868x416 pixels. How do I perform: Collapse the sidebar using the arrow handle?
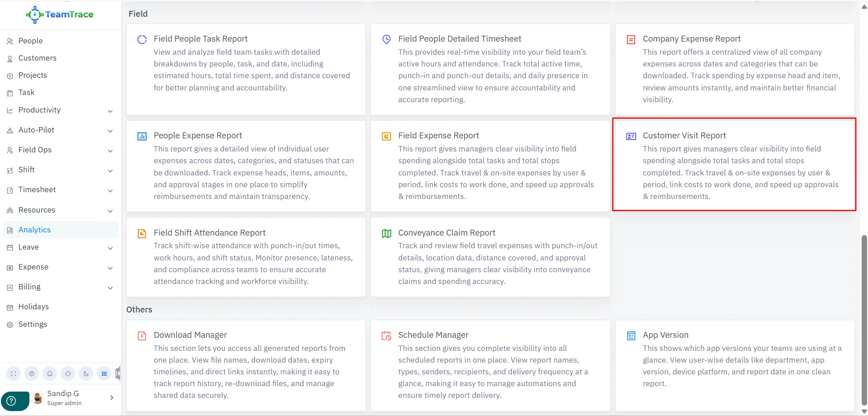pos(118,373)
